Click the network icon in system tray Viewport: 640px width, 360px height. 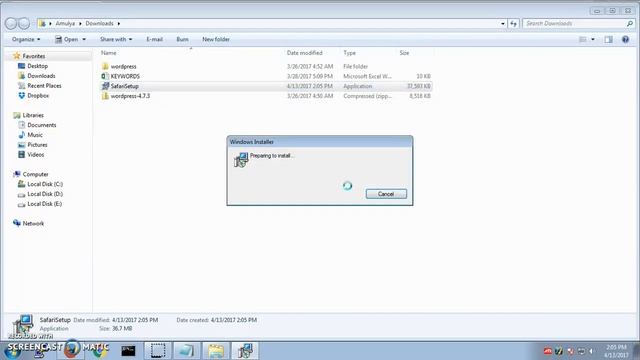[581, 351]
